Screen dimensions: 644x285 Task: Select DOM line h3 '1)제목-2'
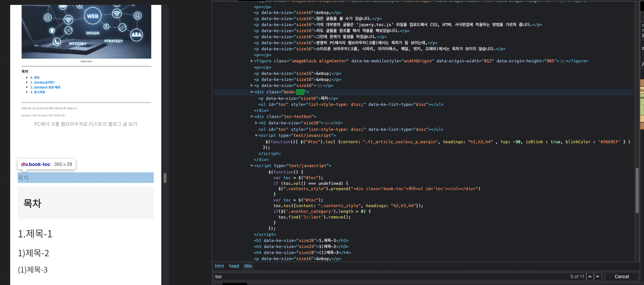point(301,246)
